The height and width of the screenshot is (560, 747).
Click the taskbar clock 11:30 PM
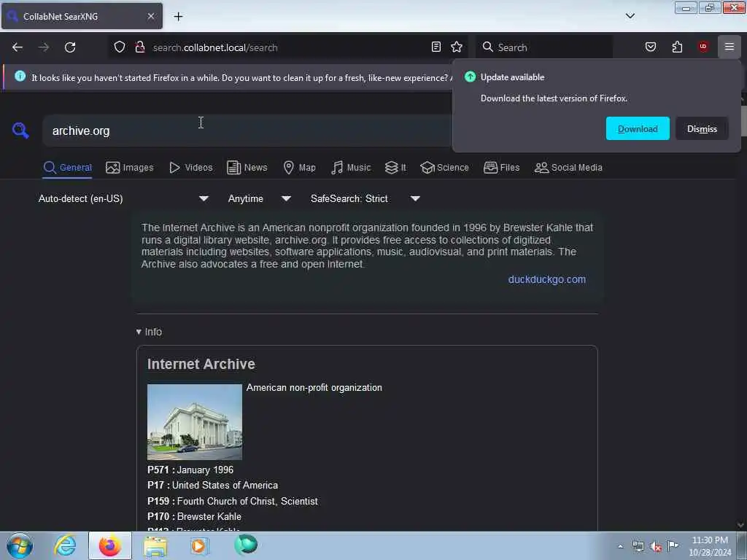710,540
